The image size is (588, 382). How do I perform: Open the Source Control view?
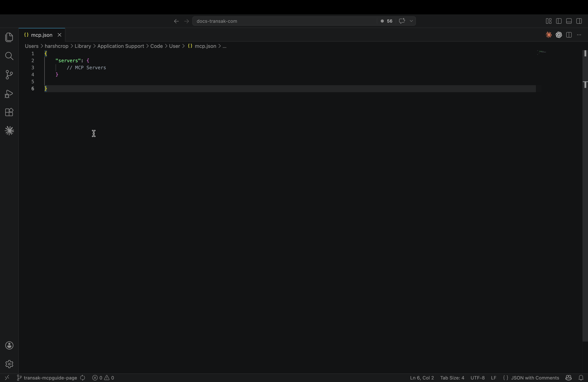point(9,75)
